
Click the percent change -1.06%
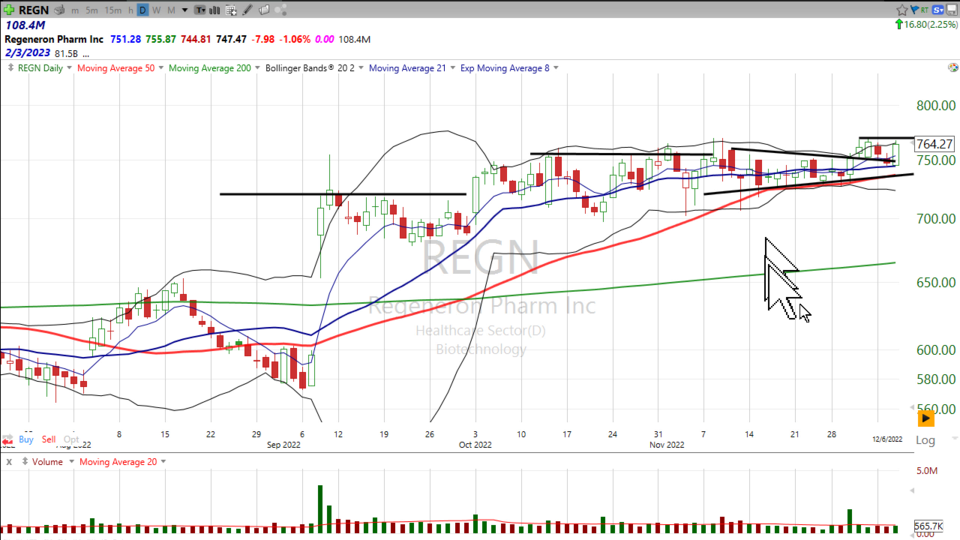pyautogui.click(x=295, y=39)
